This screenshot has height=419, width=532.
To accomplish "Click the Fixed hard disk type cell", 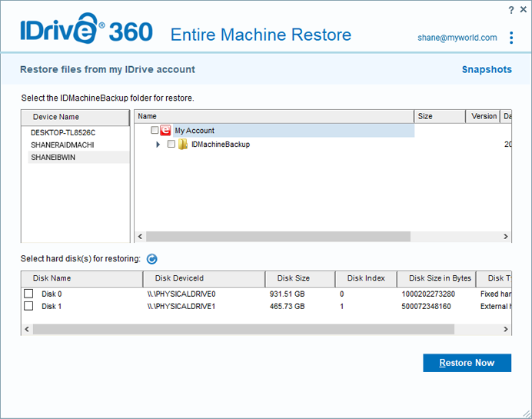I will click(495, 294).
